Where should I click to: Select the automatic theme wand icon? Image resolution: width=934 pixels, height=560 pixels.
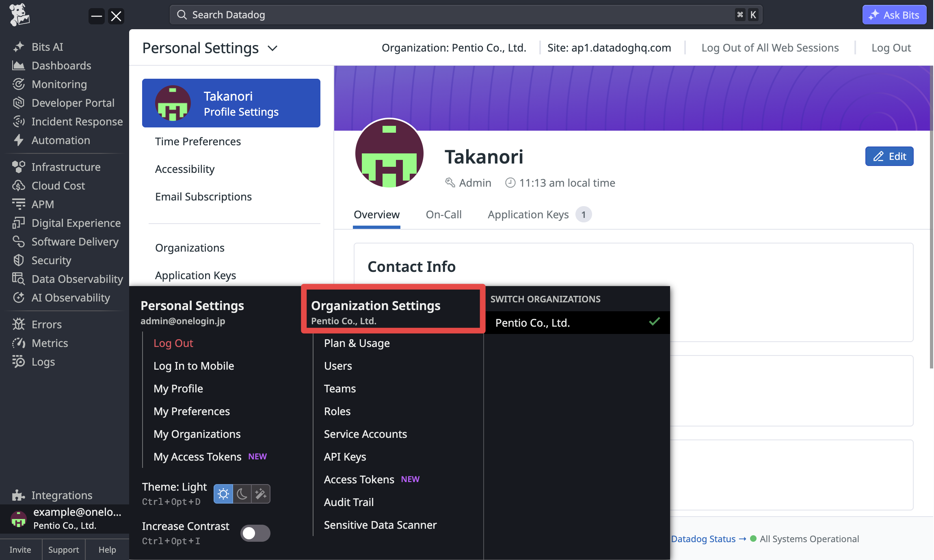pyautogui.click(x=261, y=494)
